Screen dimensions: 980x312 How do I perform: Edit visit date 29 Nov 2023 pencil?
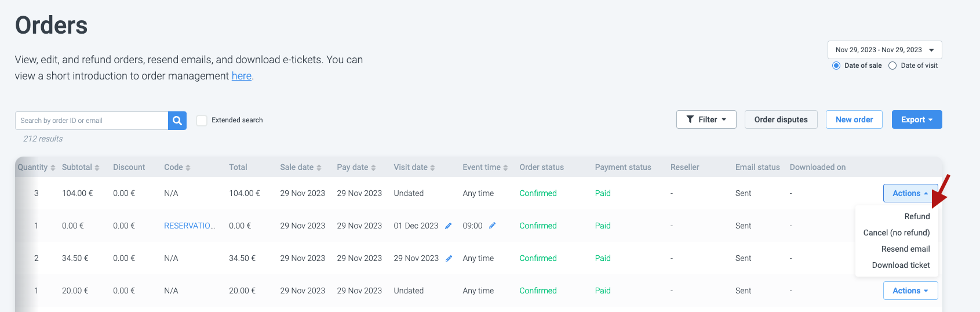[x=449, y=259]
